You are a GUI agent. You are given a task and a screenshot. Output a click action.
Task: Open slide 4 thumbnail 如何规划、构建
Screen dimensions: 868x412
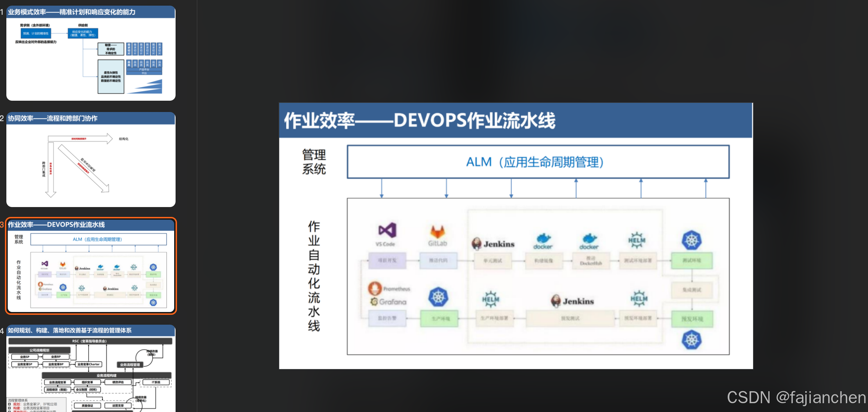coord(91,368)
